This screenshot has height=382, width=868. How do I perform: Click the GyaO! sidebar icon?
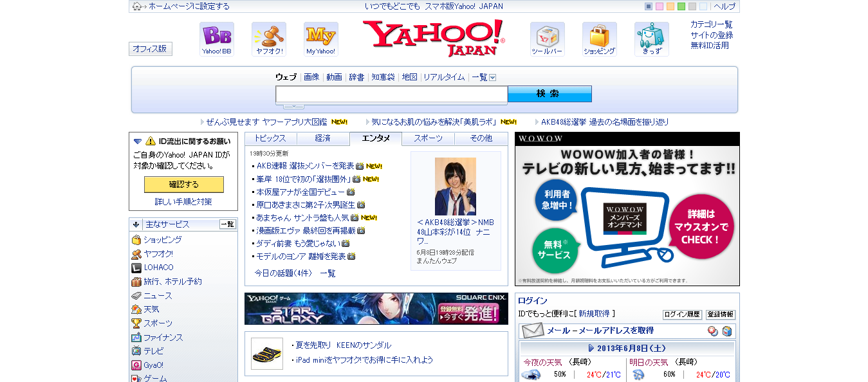[x=136, y=365]
